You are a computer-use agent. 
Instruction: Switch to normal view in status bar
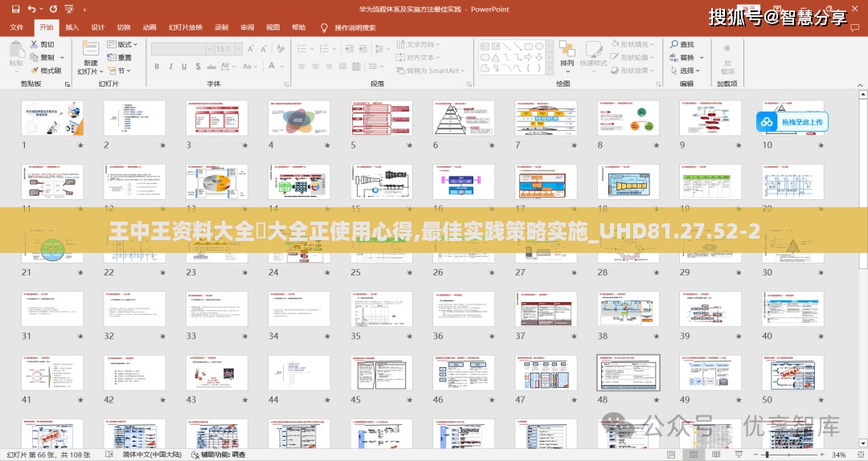pyautogui.click(x=670, y=455)
